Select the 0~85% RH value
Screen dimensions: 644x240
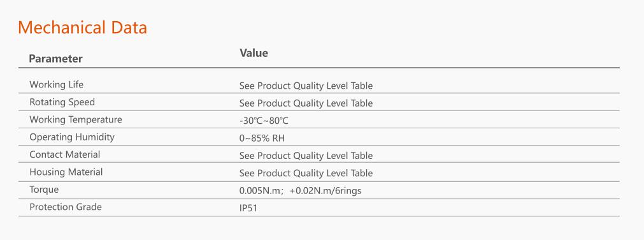262,139
